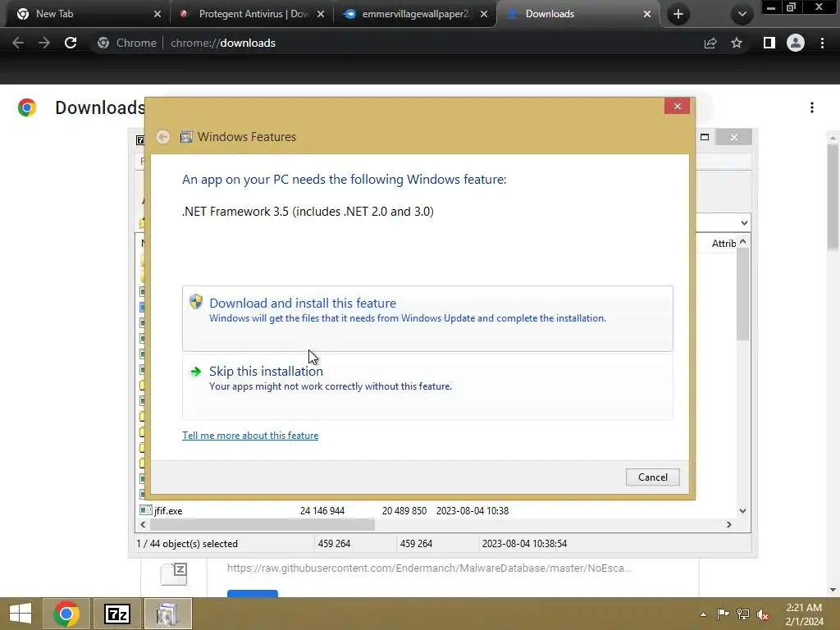
Task: Close the Protegent Antivirus tab
Action: pyautogui.click(x=321, y=14)
